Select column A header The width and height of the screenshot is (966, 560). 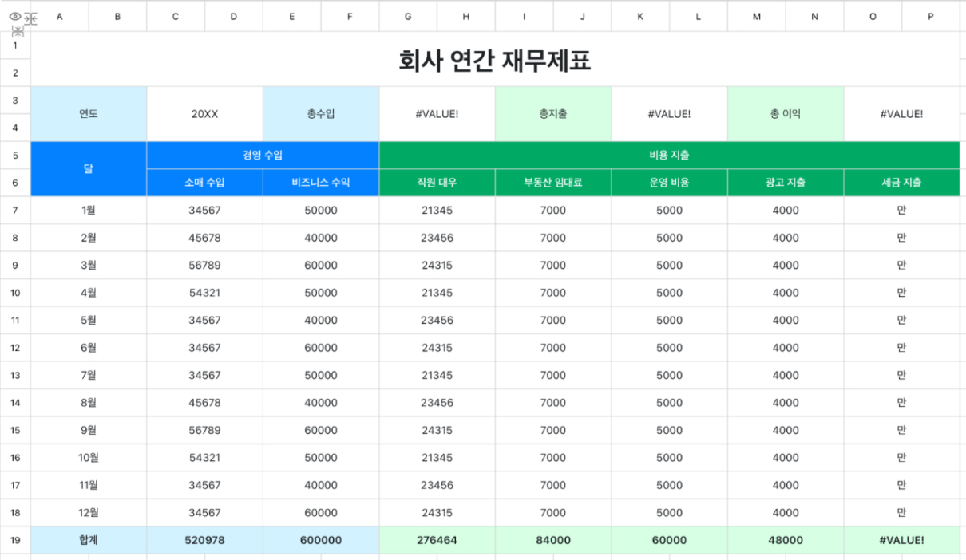point(59,16)
